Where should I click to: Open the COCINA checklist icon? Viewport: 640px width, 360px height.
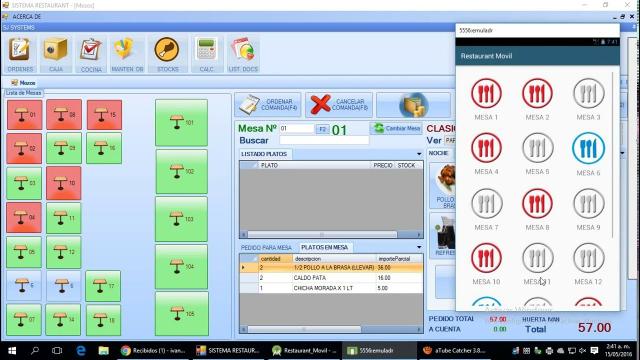[91, 54]
